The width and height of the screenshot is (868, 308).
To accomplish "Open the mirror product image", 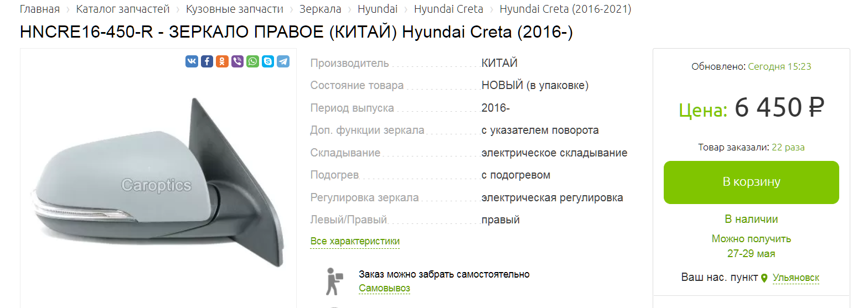I will click(159, 182).
